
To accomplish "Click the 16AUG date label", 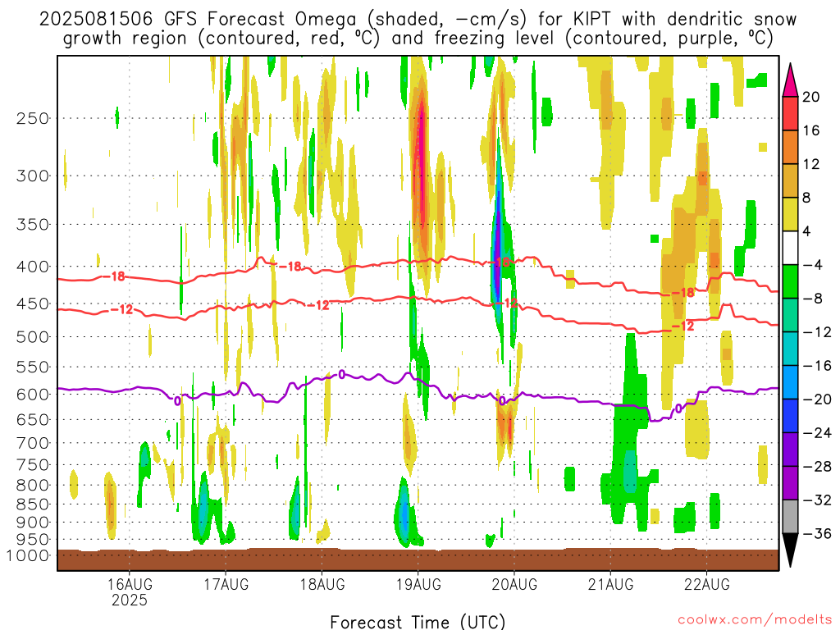I will pos(130,584).
